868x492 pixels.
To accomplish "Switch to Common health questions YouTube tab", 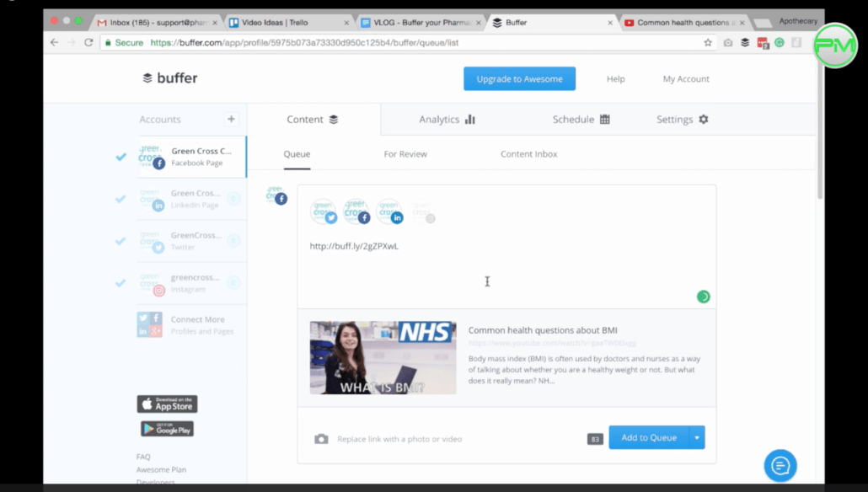I will pyautogui.click(x=683, y=23).
